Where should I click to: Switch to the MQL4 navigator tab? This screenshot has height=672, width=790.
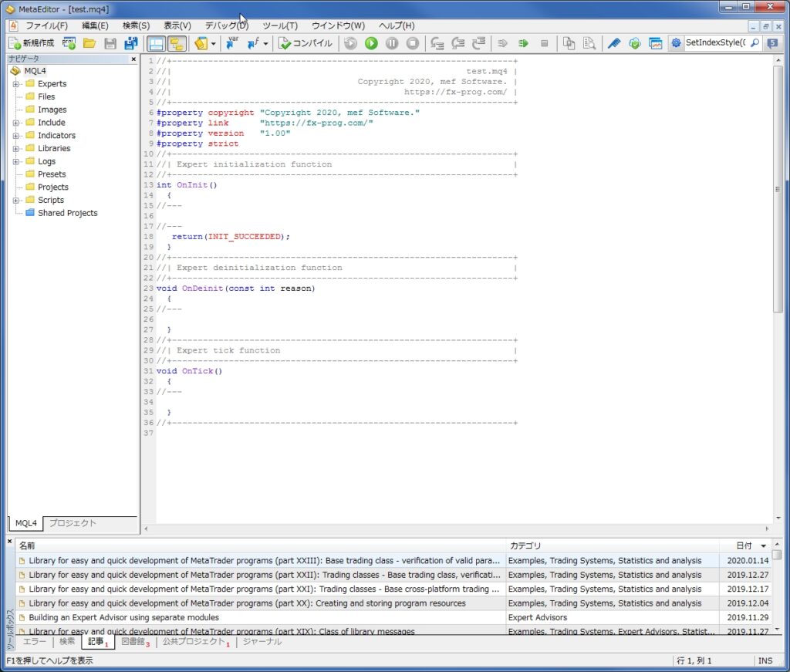pos(25,523)
